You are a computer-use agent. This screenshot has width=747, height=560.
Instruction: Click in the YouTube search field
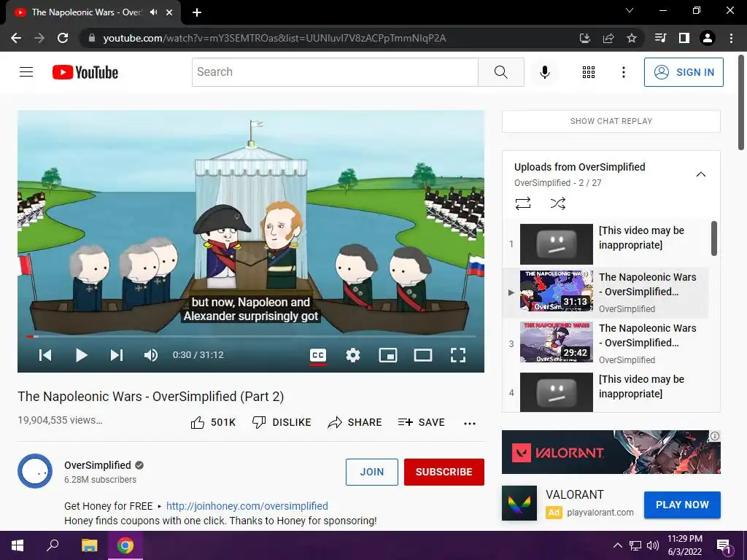click(x=335, y=72)
